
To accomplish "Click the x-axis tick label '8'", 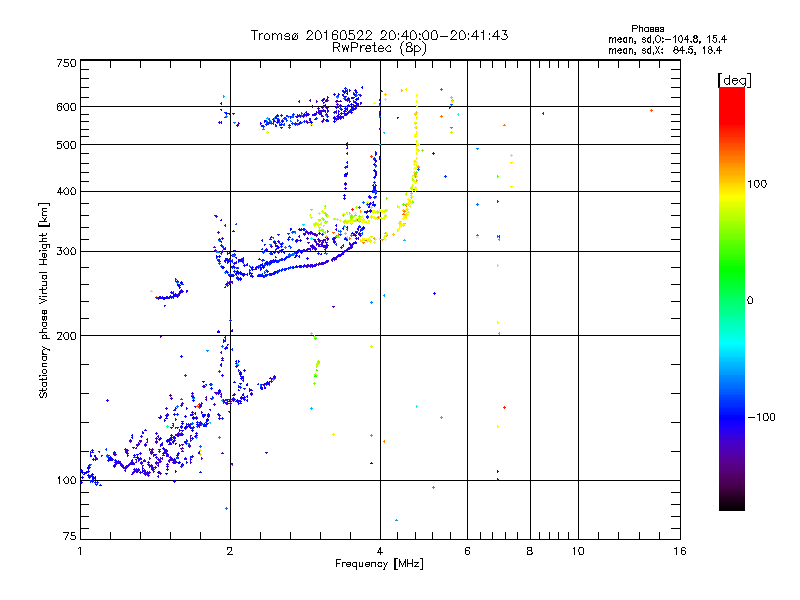I will point(530,551).
